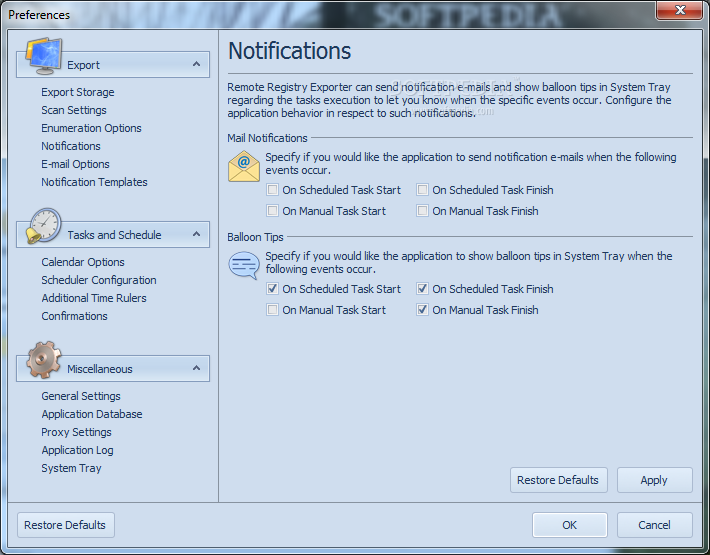The height and width of the screenshot is (555, 710).
Task: Click the Mail Notifications group label
Action: point(267,138)
